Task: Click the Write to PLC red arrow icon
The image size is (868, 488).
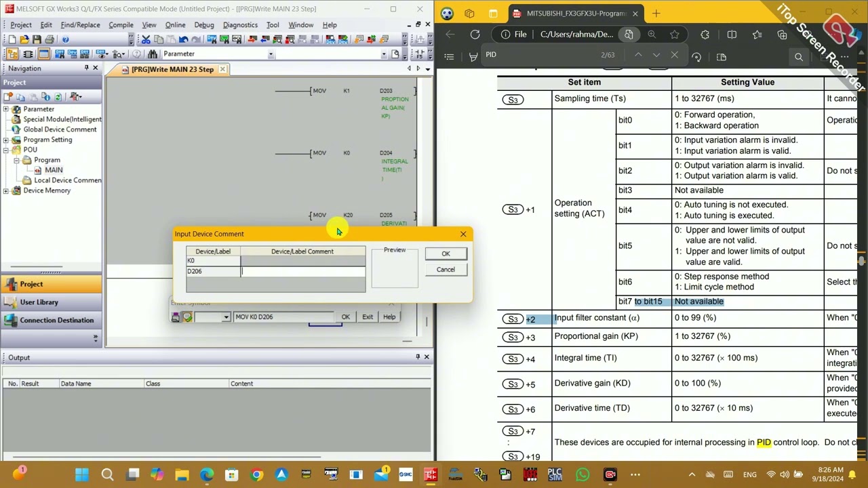Action: tap(252, 39)
